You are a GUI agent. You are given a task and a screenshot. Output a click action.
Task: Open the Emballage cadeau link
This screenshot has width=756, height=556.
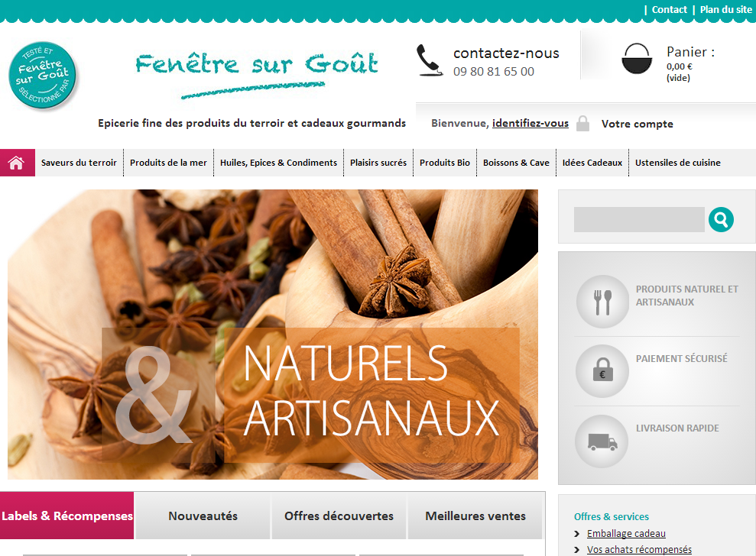(x=626, y=533)
